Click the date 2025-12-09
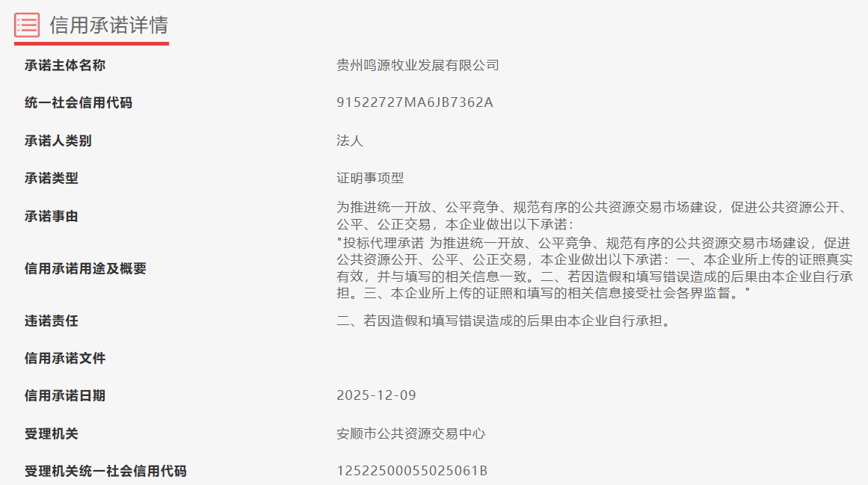This screenshot has width=868, height=485. point(376,395)
